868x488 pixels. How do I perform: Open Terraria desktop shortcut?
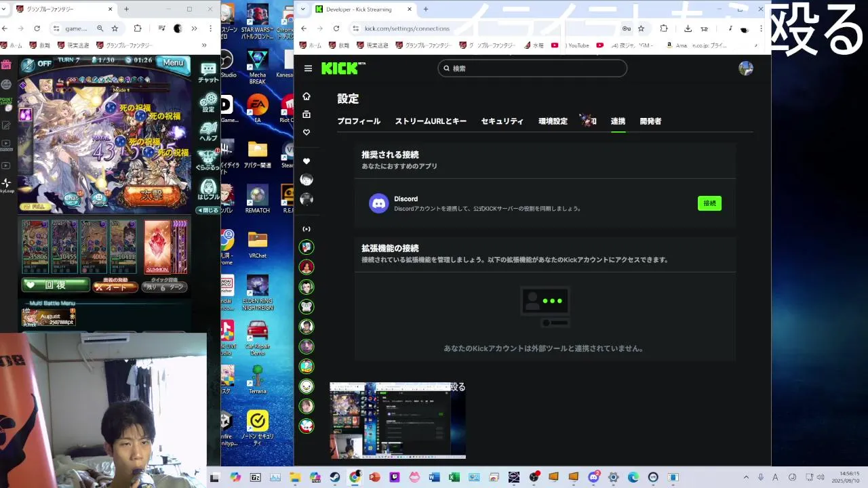pos(258,380)
